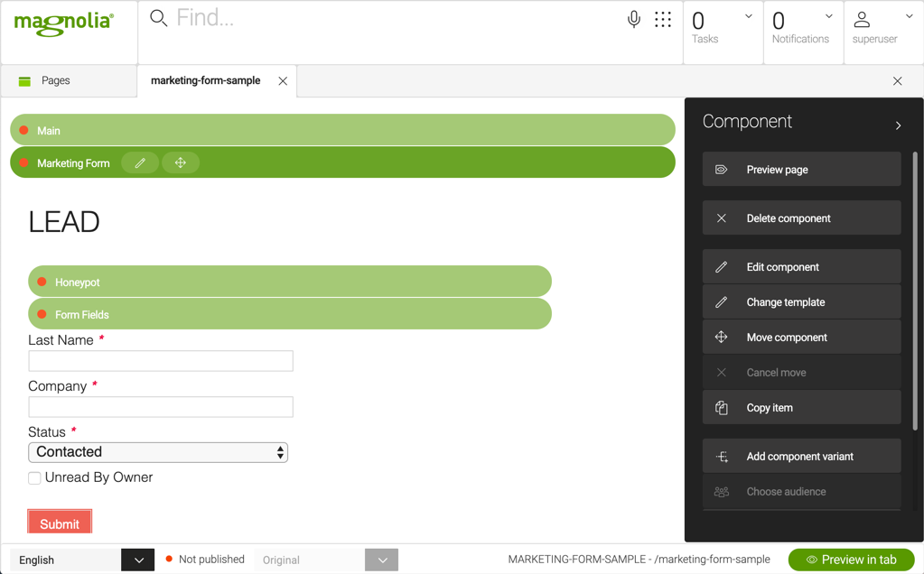Screen dimensions: 924x574
Task: Open the Notifications dropdown chevron
Action: click(x=828, y=16)
